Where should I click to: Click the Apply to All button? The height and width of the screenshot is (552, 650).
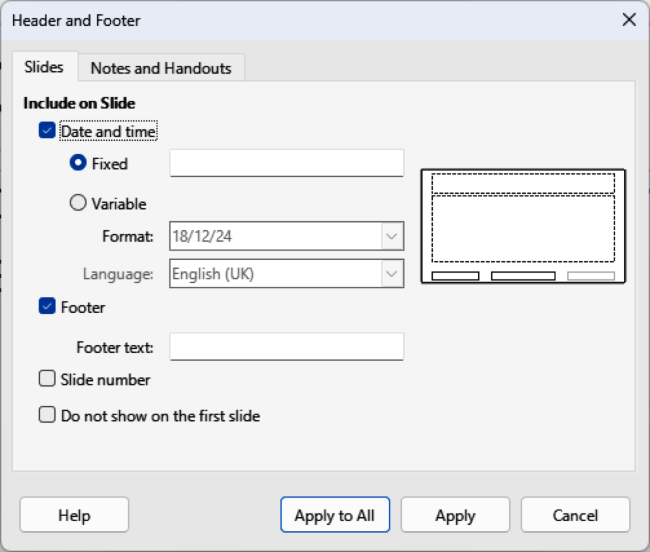click(x=334, y=515)
